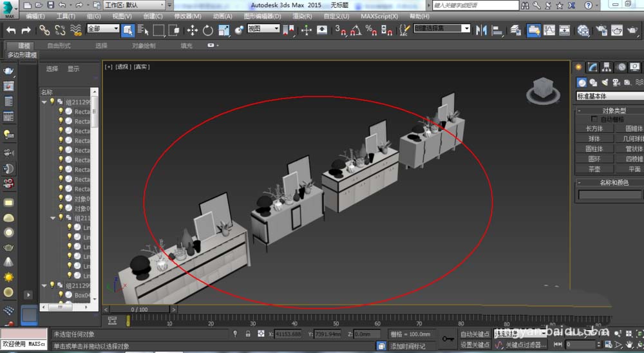This screenshot has height=353, width=644.
Task: Toggle the Angle Snap icon
Action: [x=355, y=30]
